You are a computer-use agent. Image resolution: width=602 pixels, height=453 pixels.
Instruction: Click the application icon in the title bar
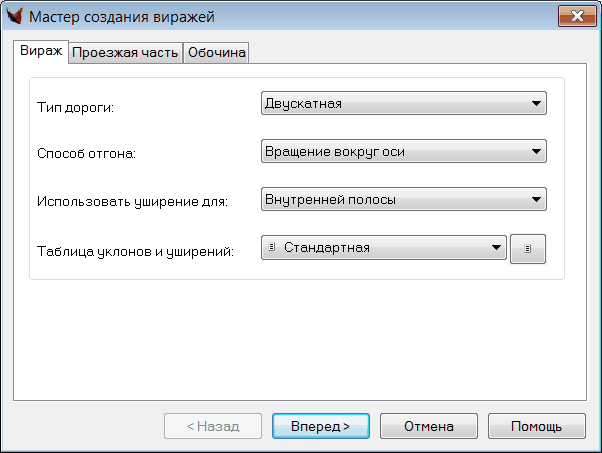pos(15,16)
